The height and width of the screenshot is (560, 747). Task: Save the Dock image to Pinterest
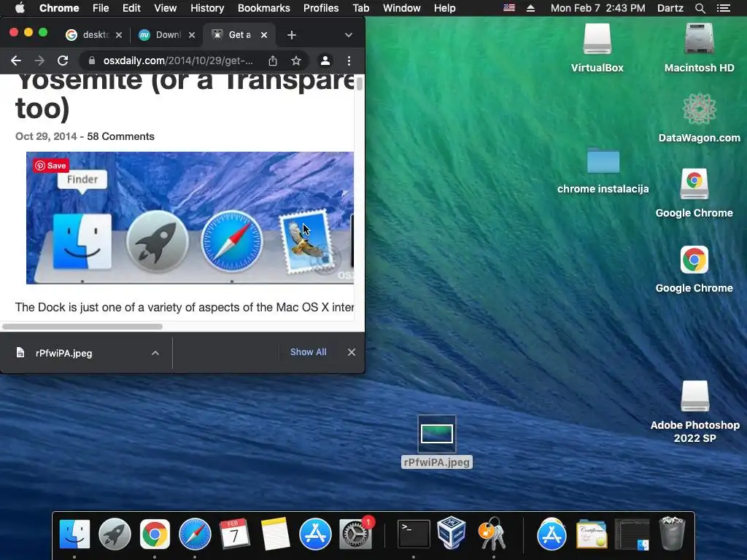tap(51, 166)
